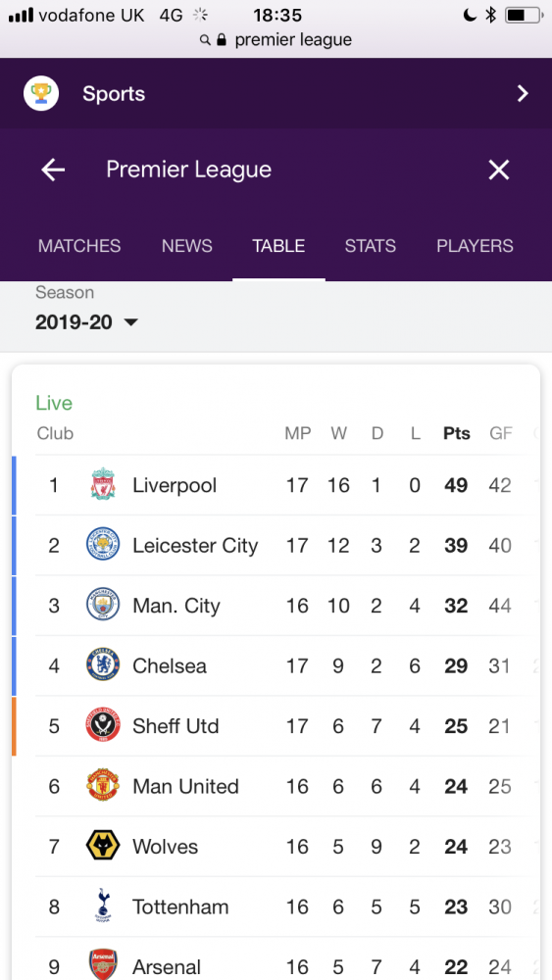Tap the Sports trophy icon
This screenshot has height=980, width=552.
[x=41, y=94]
